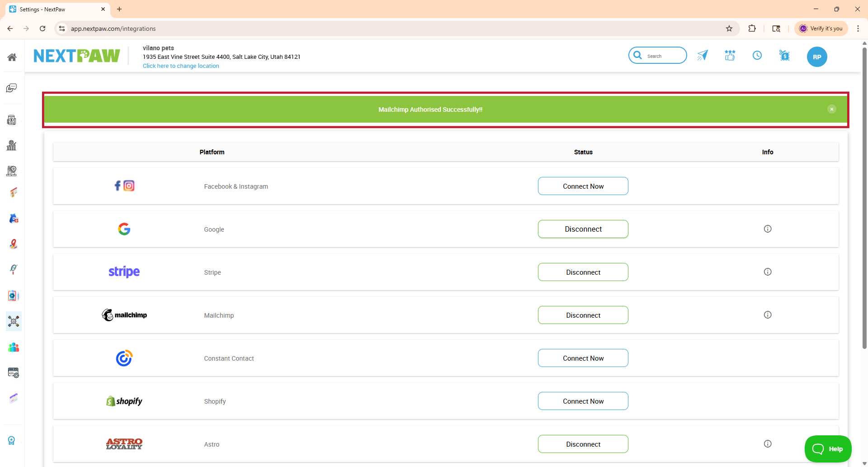View info icon for Astro integration

click(768, 444)
